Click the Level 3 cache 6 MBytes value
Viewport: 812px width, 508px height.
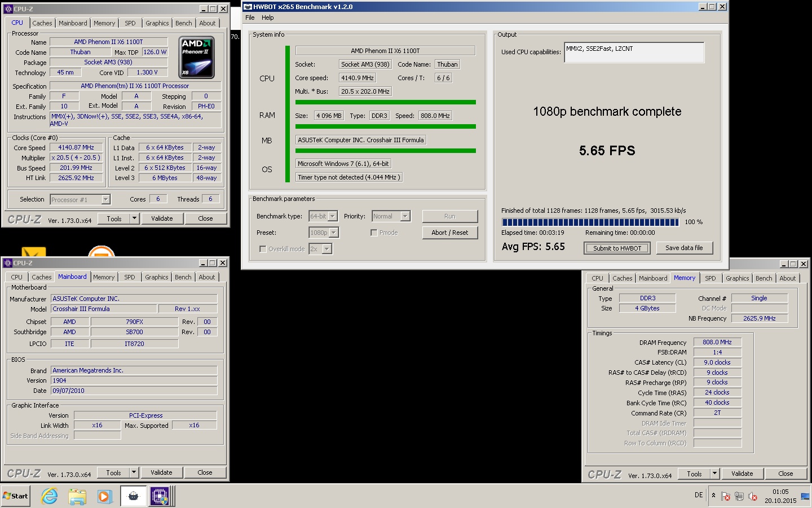click(165, 178)
